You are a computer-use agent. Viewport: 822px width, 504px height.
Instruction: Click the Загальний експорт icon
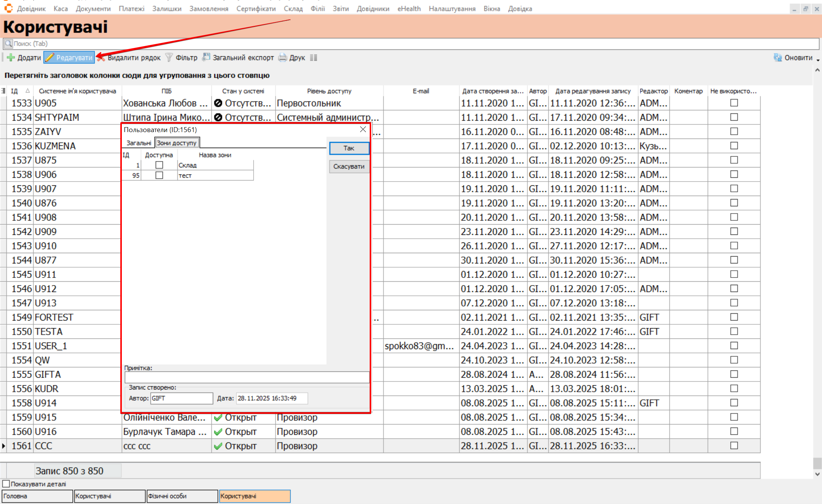(206, 57)
